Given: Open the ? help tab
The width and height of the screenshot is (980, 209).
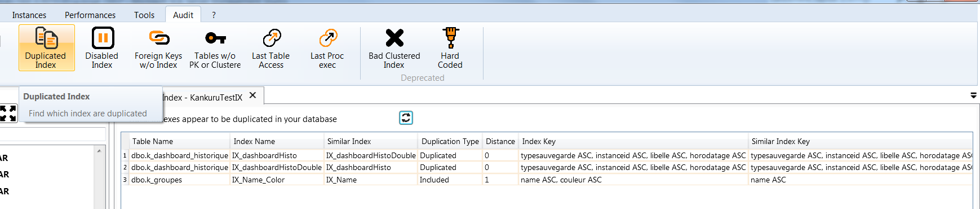Looking at the screenshot, I should (214, 15).
